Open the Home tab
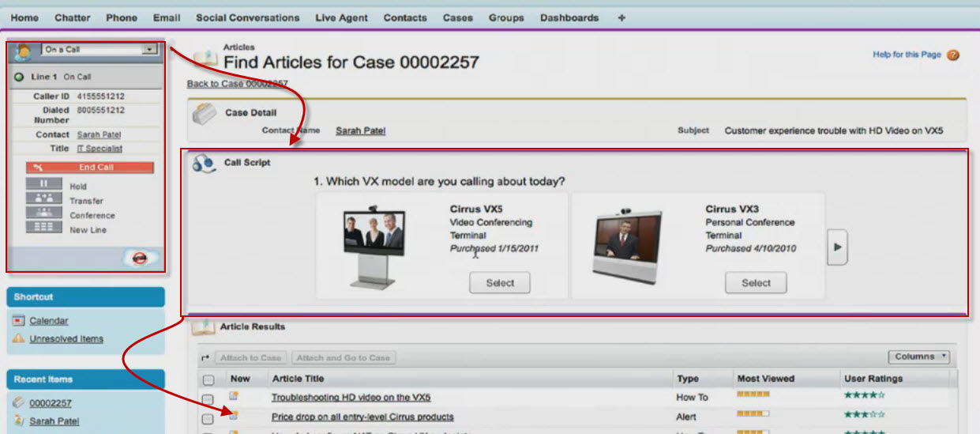This screenshot has width=980, height=434. (x=24, y=17)
